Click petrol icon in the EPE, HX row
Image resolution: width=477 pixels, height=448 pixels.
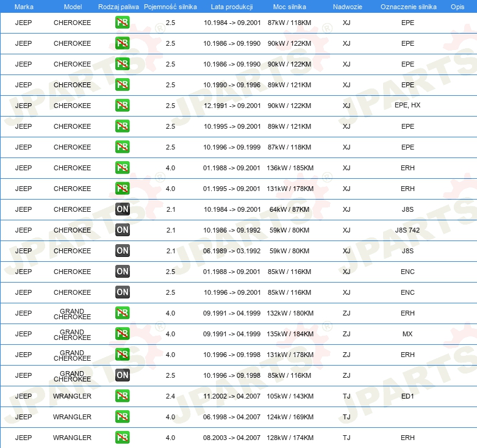122,106
